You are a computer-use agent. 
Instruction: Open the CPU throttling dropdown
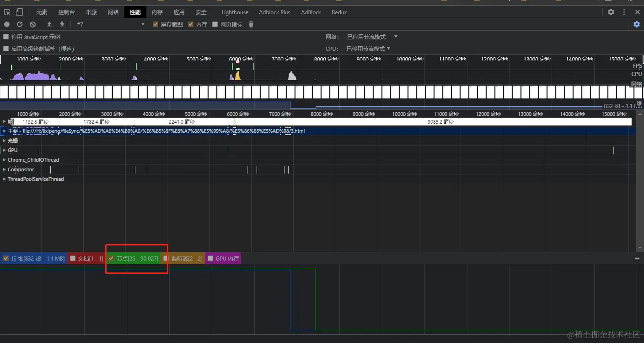(x=368, y=49)
